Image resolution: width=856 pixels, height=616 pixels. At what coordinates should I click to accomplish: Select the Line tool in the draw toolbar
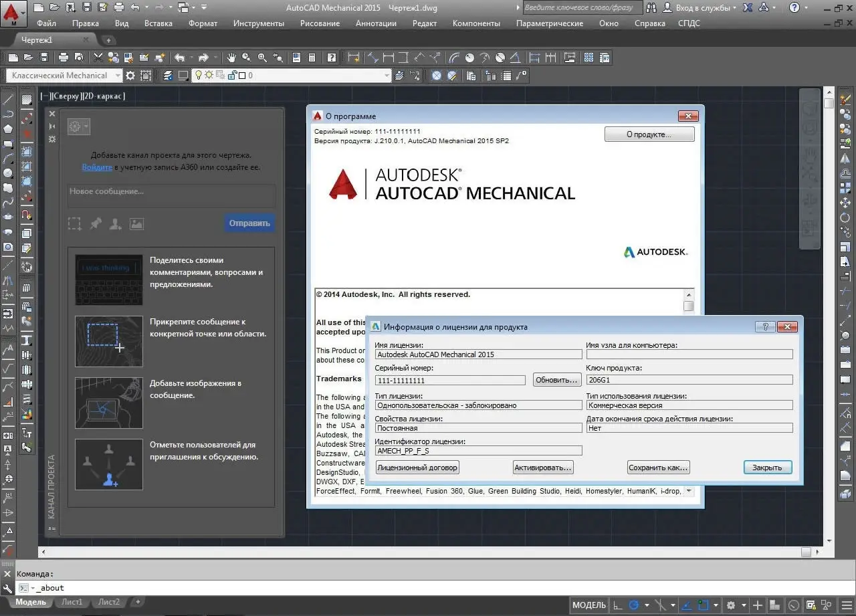pyautogui.click(x=8, y=100)
